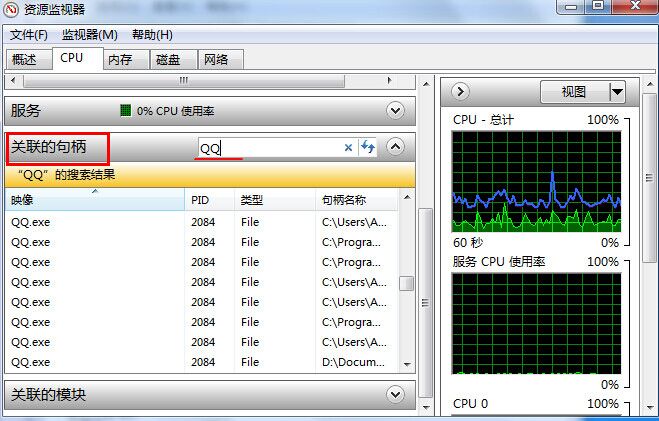Collapse the 关联的句柄 section
Viewport: 659px width, 421px height.
point(395,147)
